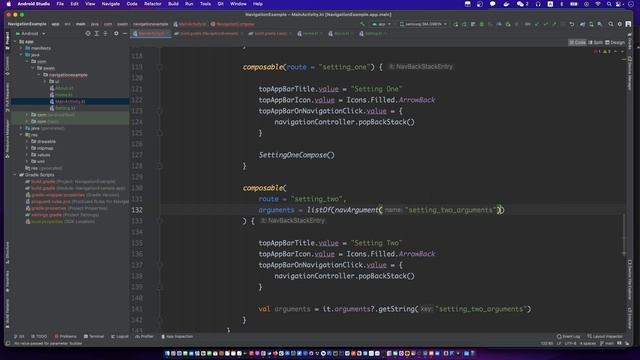Image resolution: width=640 pixels, height=360 pixels.
Task: Open the Navigate menu
Action: coord(111,4)
